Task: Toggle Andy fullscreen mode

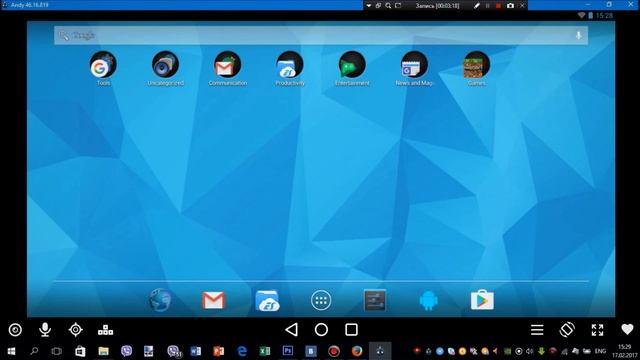Action: 597,330
